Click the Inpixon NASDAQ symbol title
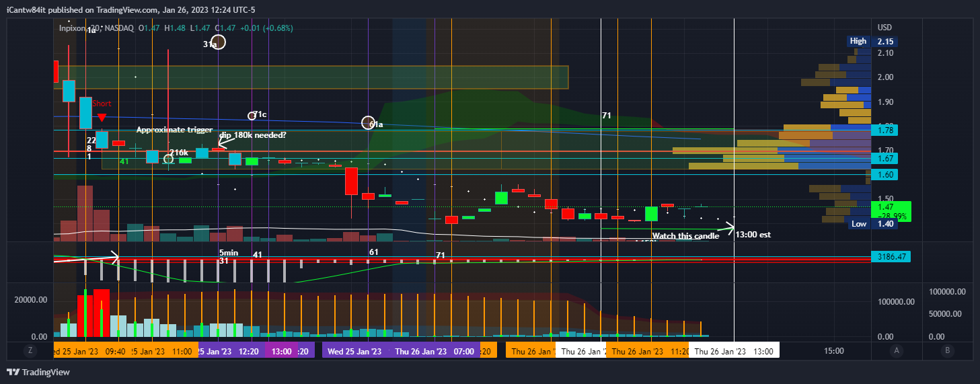 point(96,28)
